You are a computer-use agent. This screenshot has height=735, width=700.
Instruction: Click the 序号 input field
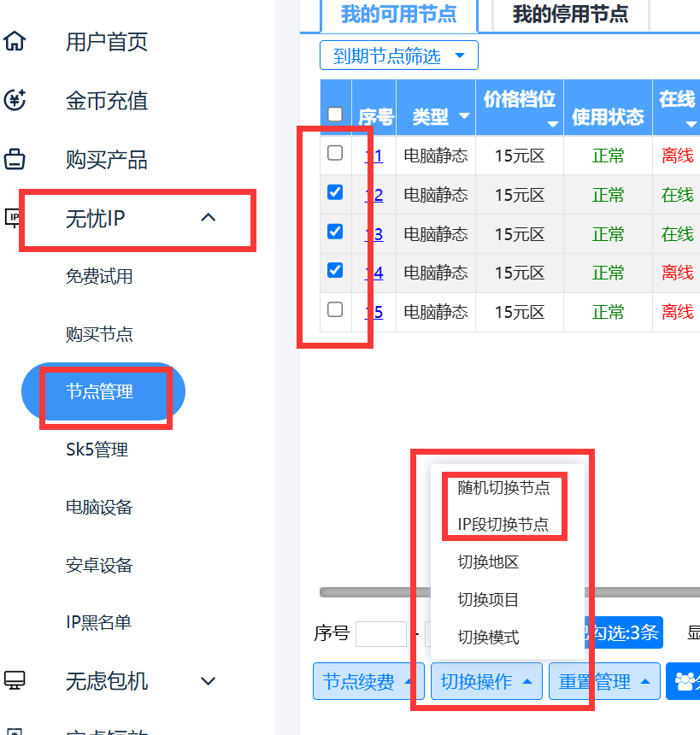[380, 633]
